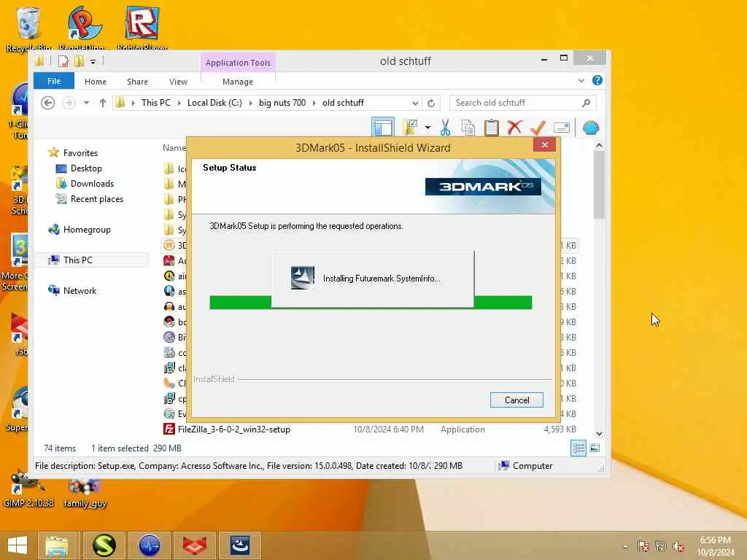
Task: Open the blue pulse app on taskbar
Action: tap(149, 545)
